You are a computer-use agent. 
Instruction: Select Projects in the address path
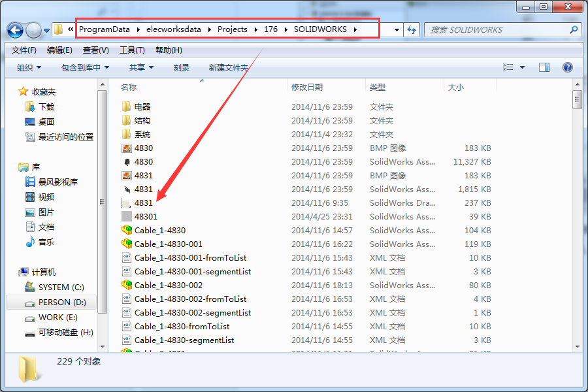tap(233, 29)
